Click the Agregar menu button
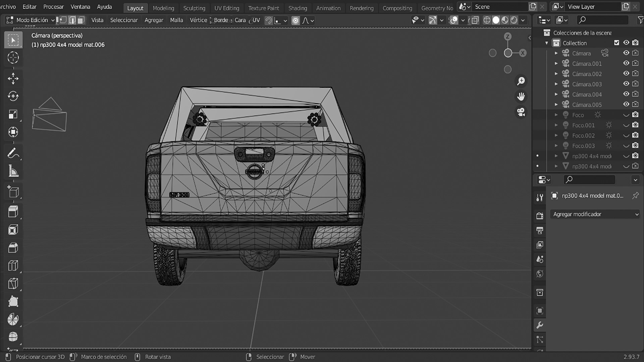 [x=154, y=20]
